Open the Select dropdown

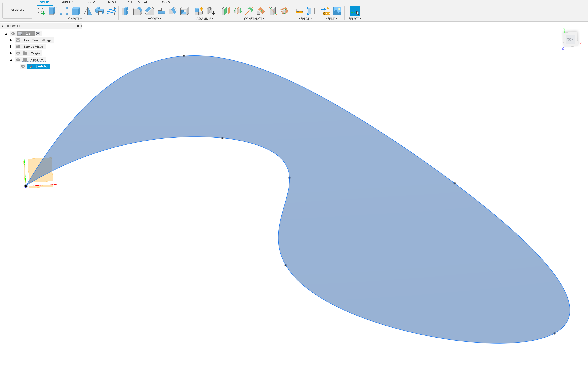click(x=355, y=19)
